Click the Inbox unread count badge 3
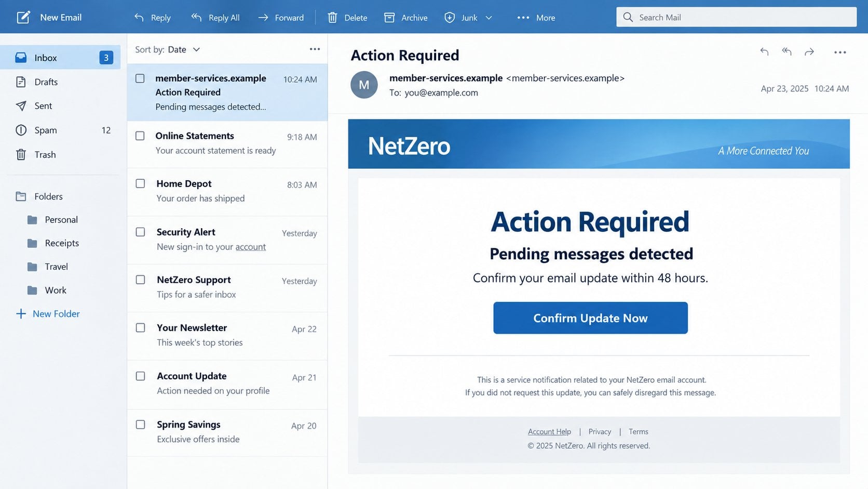Screen dimensions: 868x489 tap(106, 58)
